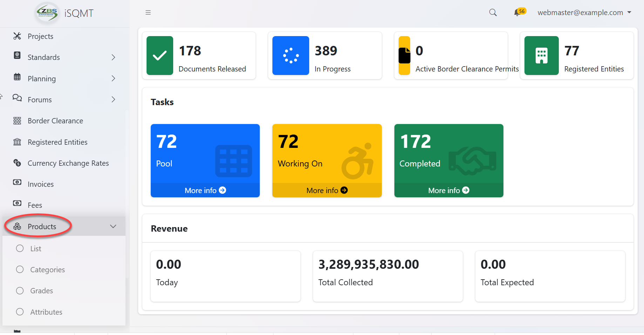The width and height of the screenshot is (644, 335).
Task: Click More info on the Completed card
Action: pyautogui.click(x=448, y=190)
